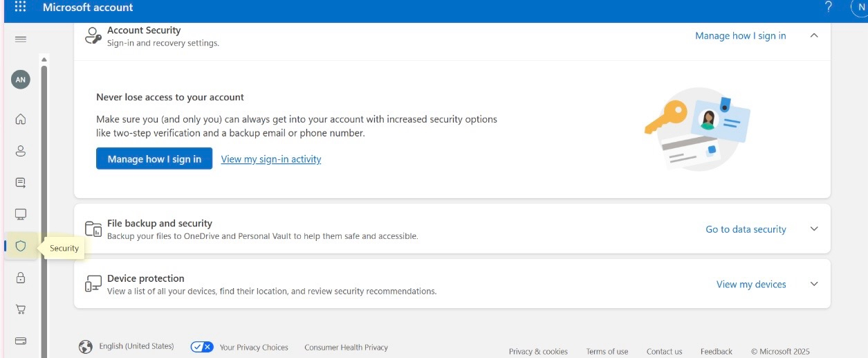
Task: Click the © Microsoft 2025 footer text
Action: tap(780, 352)
